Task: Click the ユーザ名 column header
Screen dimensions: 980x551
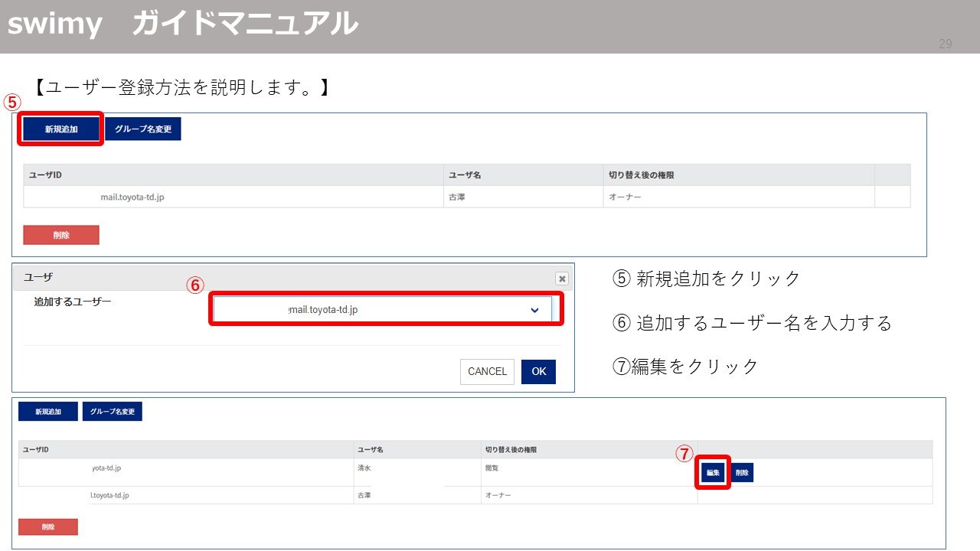Action: pyautogui.click(x=467, y=174)
